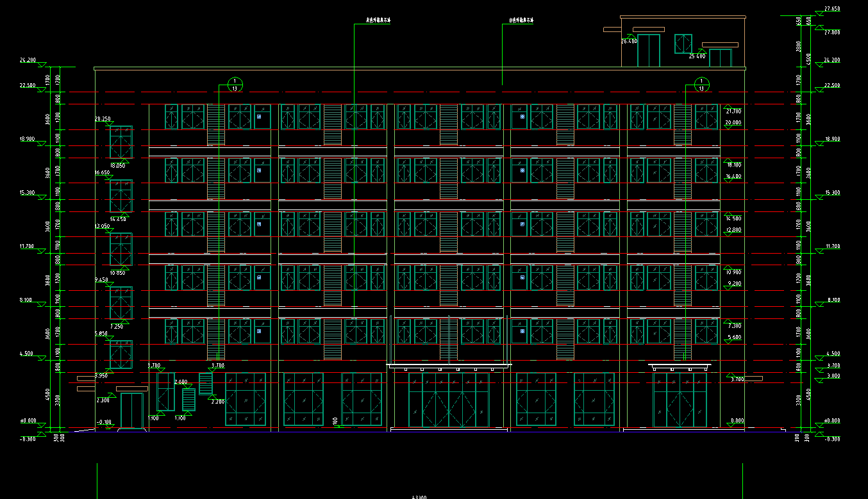This screenshot has width=868, height=499.
Task: Select the ±0.000 elevation marker on left
Action: click(28, 421)
